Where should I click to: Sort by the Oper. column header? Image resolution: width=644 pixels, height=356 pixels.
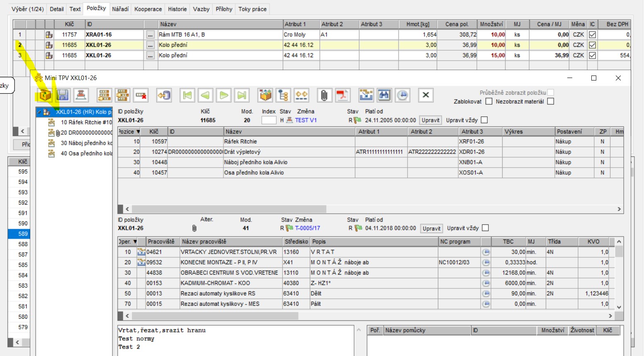127,241
